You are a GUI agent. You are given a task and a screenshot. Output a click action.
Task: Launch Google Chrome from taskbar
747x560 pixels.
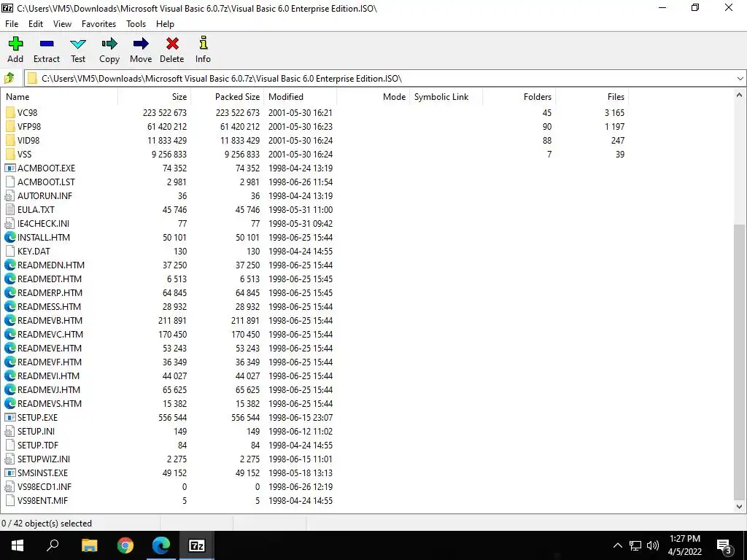click(x=125, y=545)
